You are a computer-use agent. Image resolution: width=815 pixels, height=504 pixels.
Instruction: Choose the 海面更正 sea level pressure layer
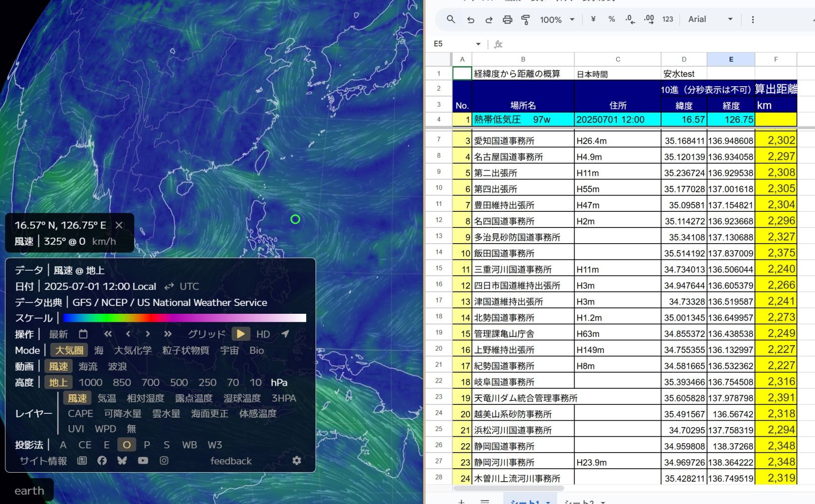[x=210, y=413]
